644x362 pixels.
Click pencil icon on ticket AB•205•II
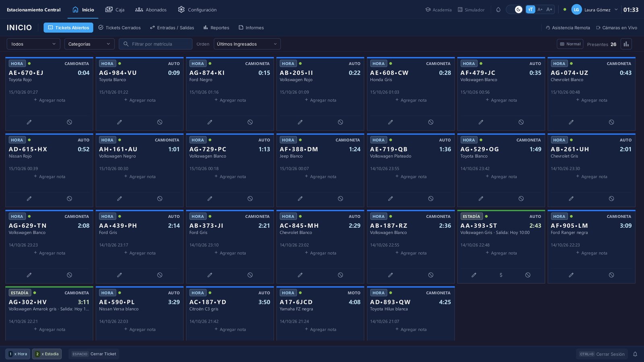tap(300, 122)
